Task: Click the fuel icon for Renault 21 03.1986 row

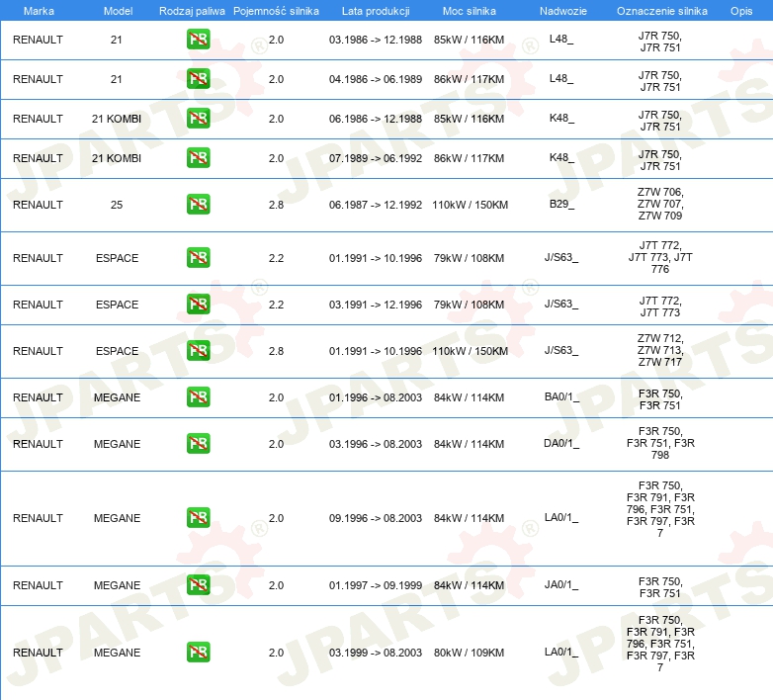Action: coord(198,40)
